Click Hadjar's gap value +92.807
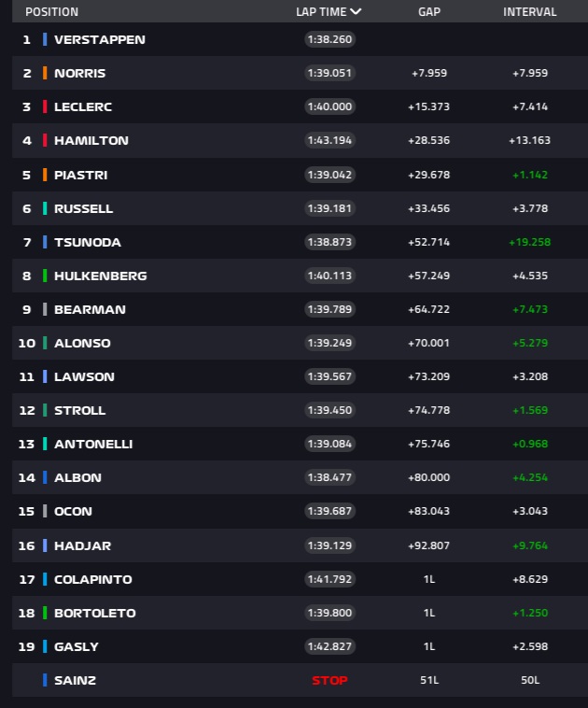The height and width of the screenshot is (708, 588). [430, 545]
